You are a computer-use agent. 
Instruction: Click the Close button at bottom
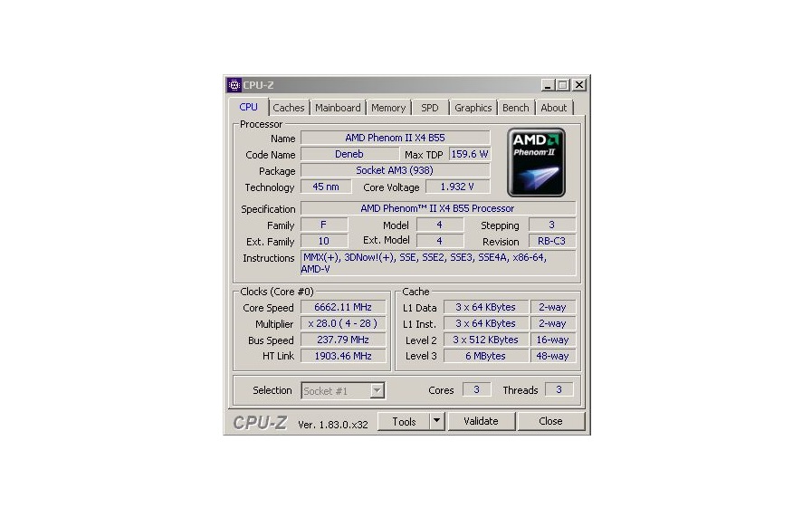coord(550,421)
